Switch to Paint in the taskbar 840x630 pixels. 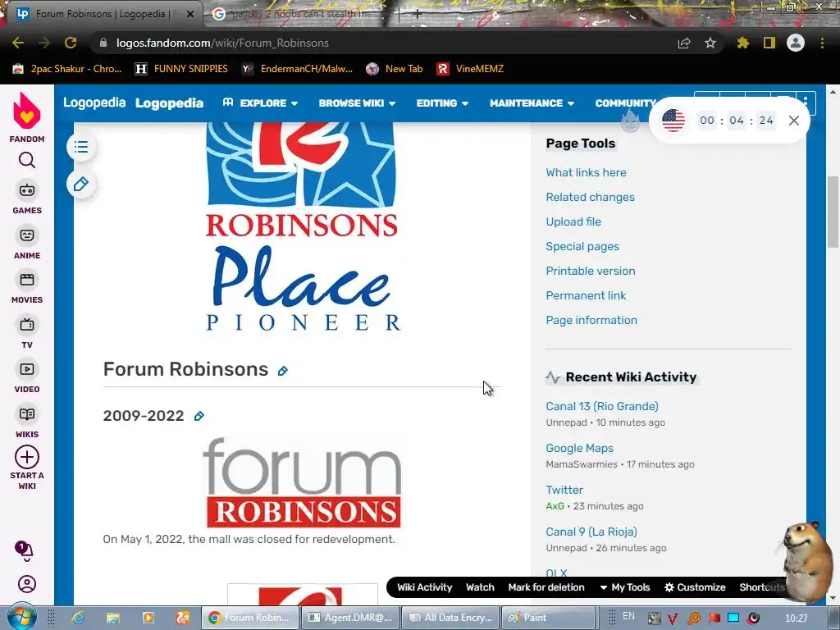coord(547,618)
